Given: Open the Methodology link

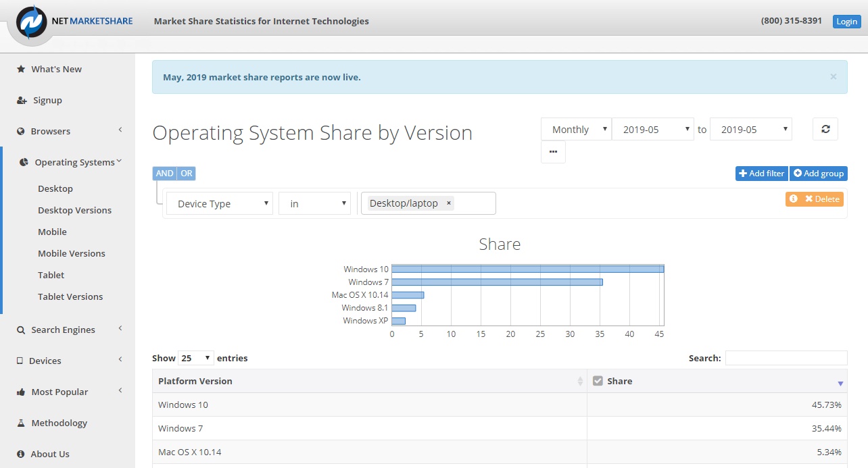Looking at the screenshot, I should tap(59, 423).
